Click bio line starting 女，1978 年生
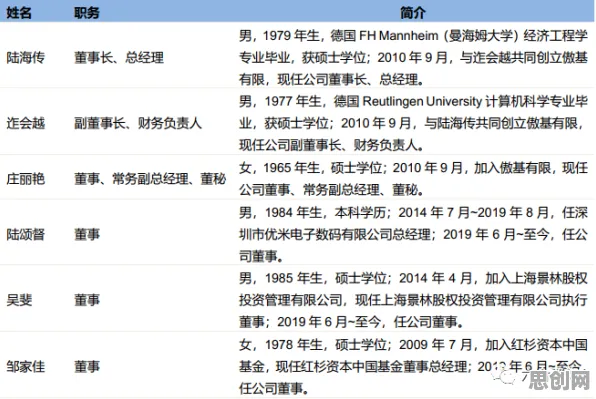Screen dimensions: 596x399 [x=414, y=345]
